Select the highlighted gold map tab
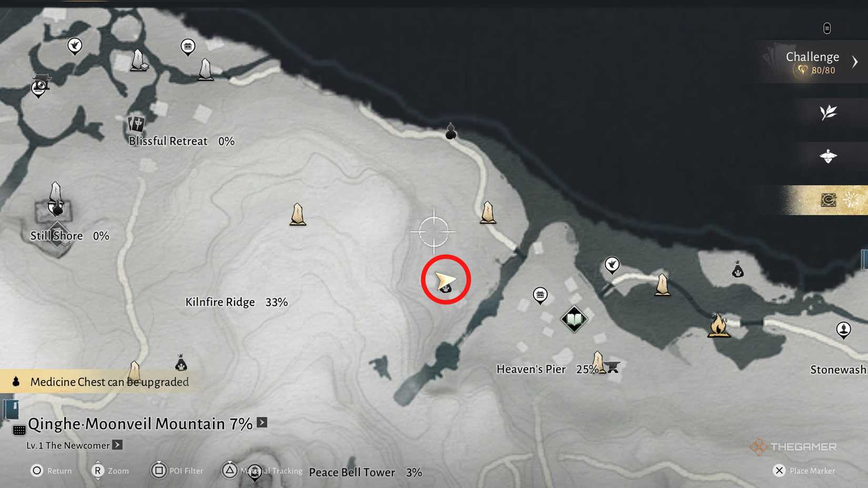 pyautogui.click(x=828, y=200)
